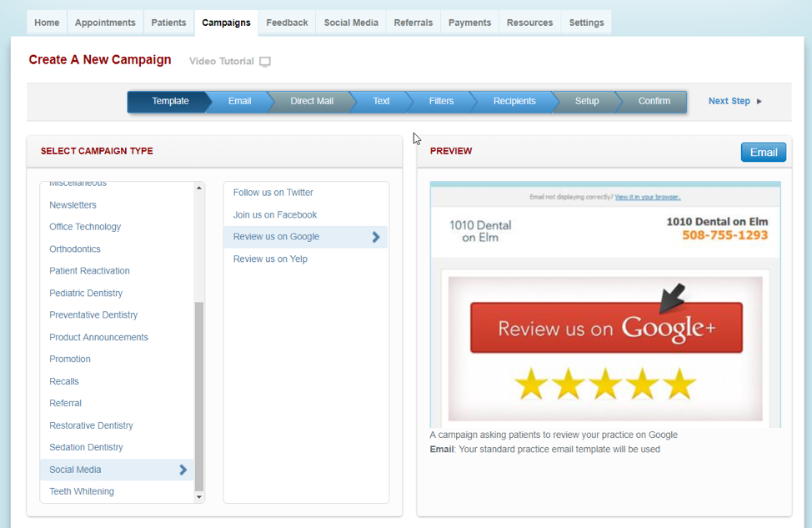Click the 1010 Dental on Elm logo text
812x528 pixels.
(x=480, y=232)
